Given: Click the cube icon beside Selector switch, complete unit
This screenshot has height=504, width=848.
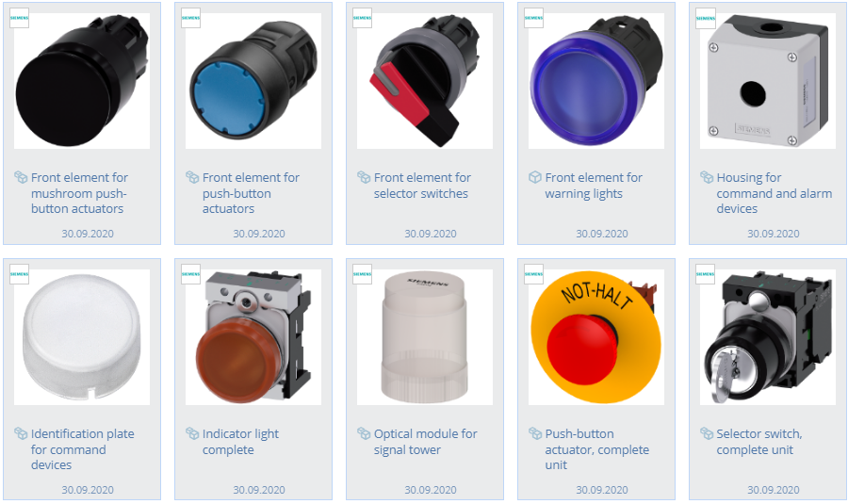Looking at the screenshot, I should click(707, 433).
